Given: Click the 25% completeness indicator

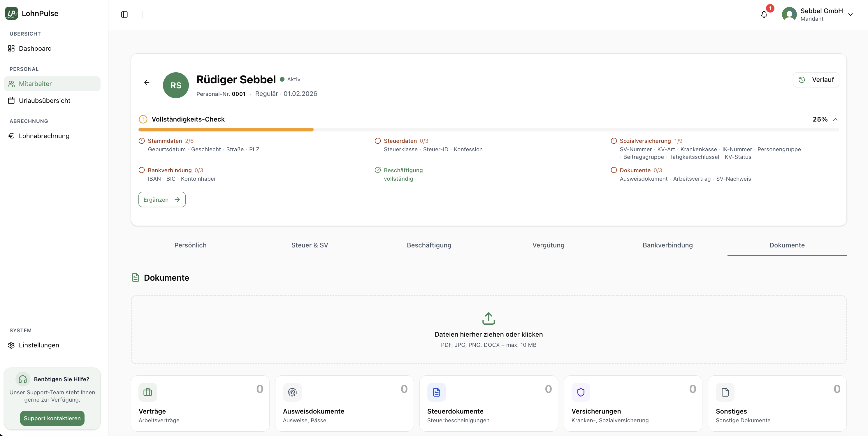Looking at the screenshot, I should 820,119.
